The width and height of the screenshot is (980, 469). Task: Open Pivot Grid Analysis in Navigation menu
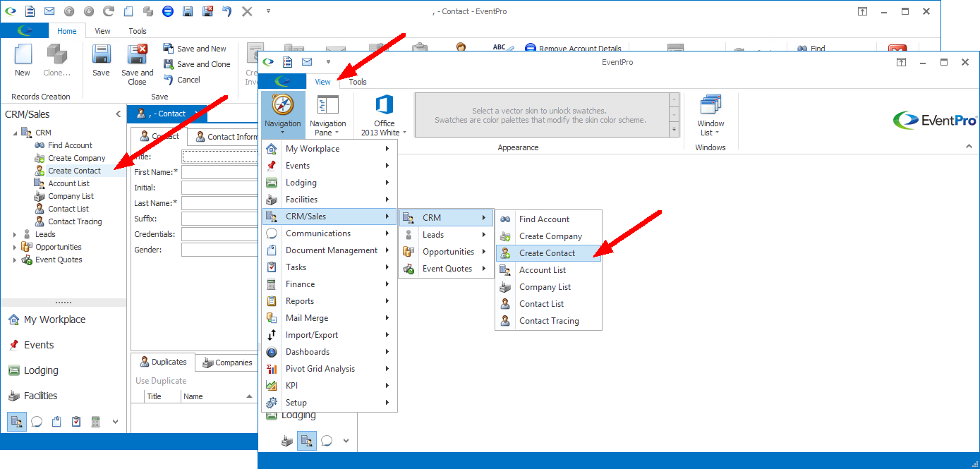tap(329, 369)
